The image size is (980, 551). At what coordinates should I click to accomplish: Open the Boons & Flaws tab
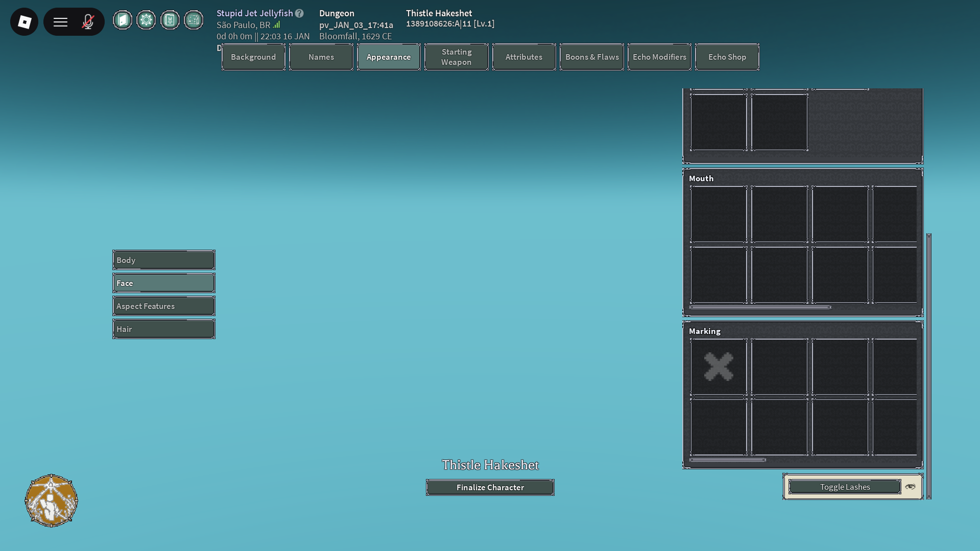click(591, 57)
